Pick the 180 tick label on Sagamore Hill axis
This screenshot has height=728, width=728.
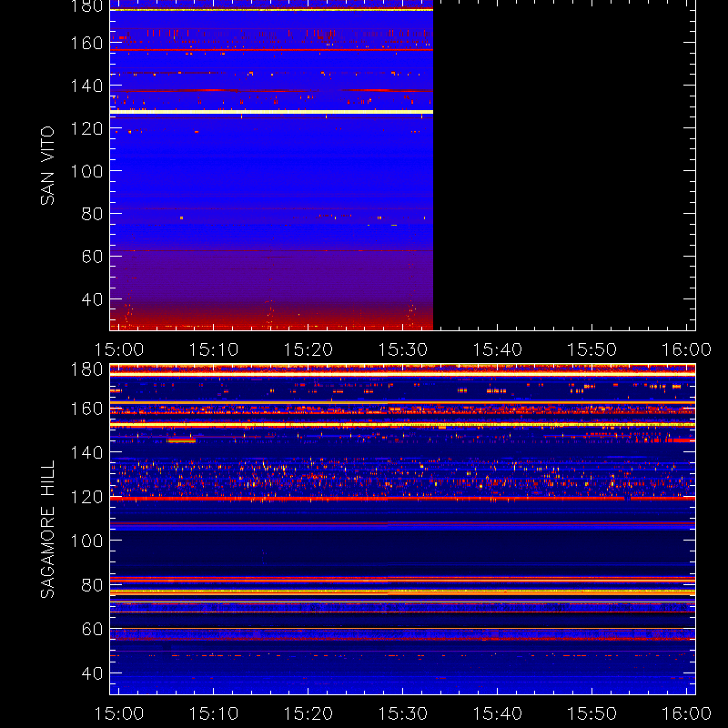(x=86, y=369)
